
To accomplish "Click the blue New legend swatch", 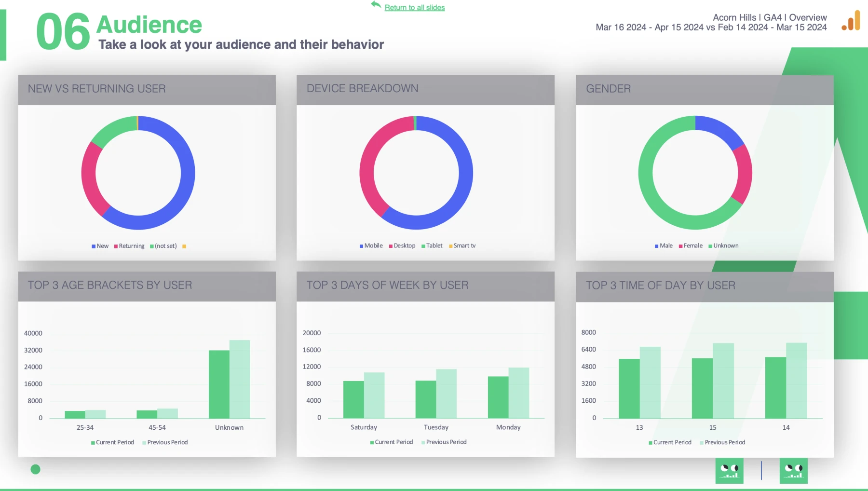I will tap(94, 246).
